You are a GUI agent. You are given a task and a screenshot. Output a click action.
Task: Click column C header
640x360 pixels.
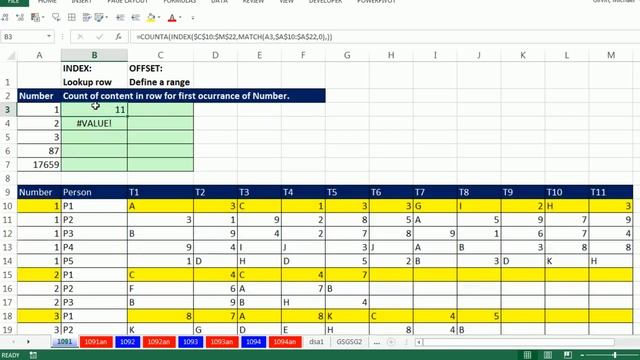[160, 55]
